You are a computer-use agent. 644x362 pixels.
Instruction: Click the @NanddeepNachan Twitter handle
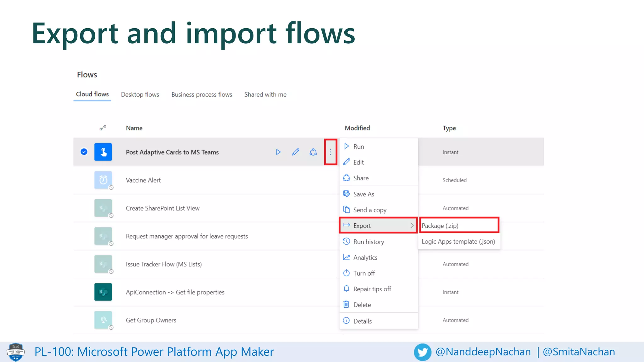(x=483, y=352)
